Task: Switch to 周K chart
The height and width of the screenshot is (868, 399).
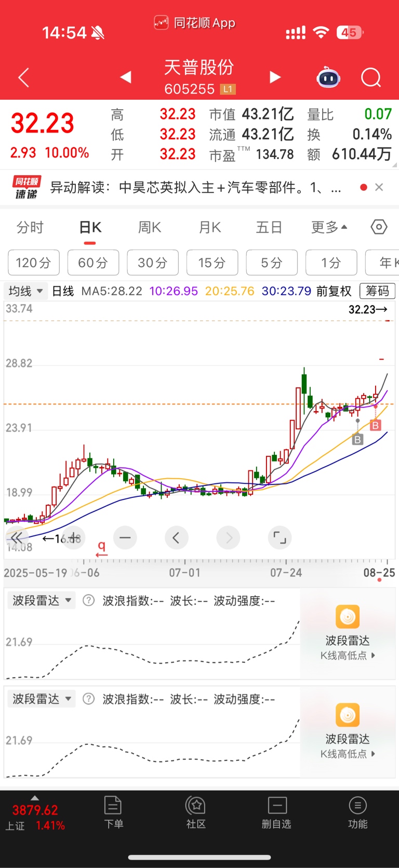Action: point(150,228)
